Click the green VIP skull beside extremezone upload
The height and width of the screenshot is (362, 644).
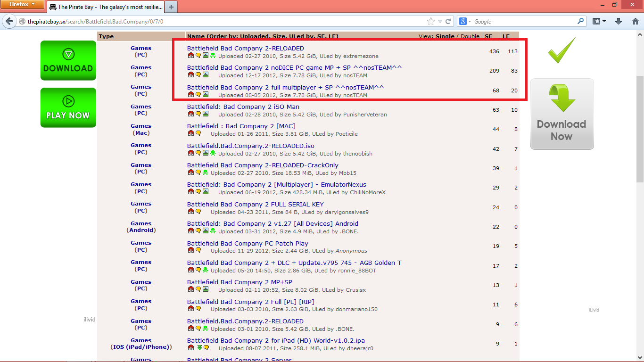pyautogui.click(x=213, y=56)
